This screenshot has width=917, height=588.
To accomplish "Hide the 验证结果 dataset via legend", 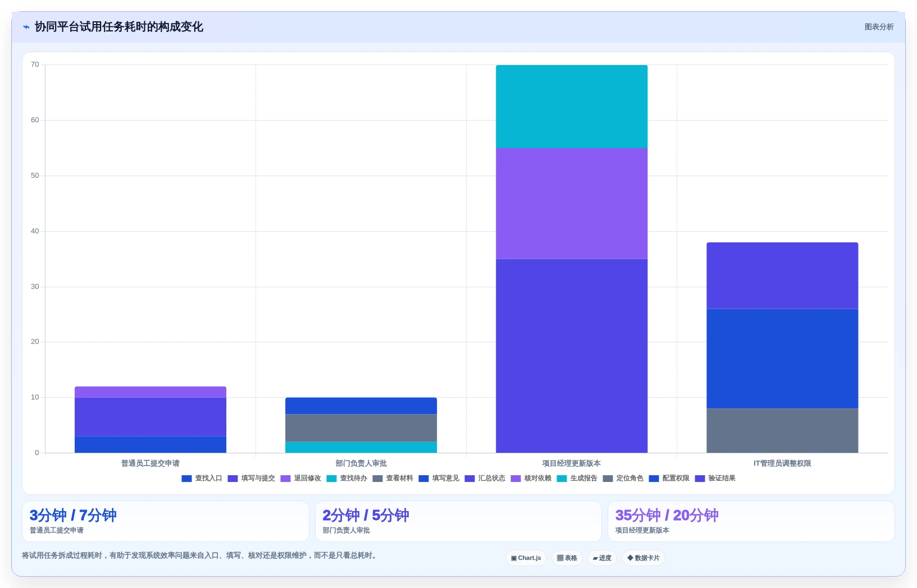I will (x=715, y=479).
